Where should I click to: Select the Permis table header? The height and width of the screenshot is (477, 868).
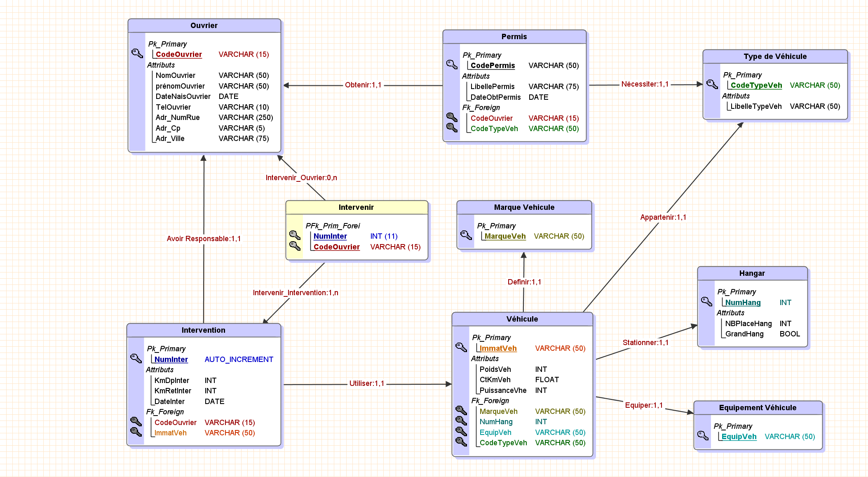514,37
